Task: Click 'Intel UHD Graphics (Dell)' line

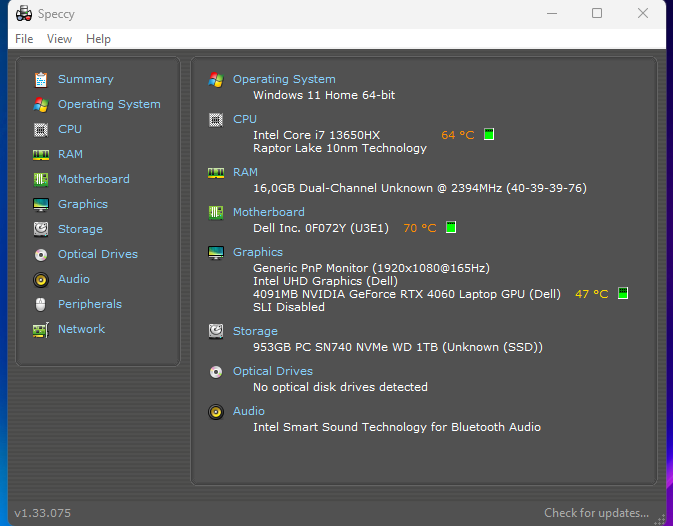Action: coord(325,281)
